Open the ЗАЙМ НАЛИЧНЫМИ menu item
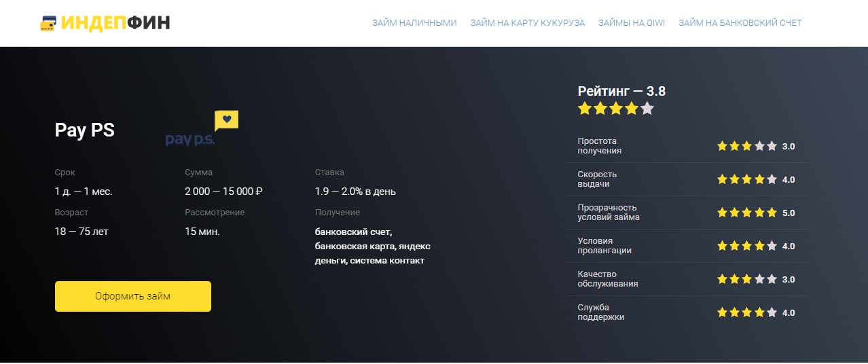 pos(414,23)
